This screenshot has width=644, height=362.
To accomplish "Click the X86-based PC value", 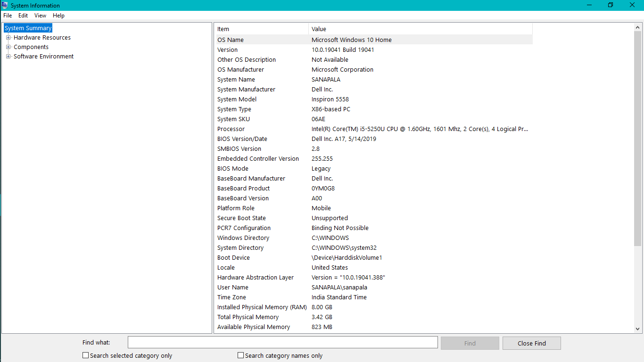I will [331, 109].
